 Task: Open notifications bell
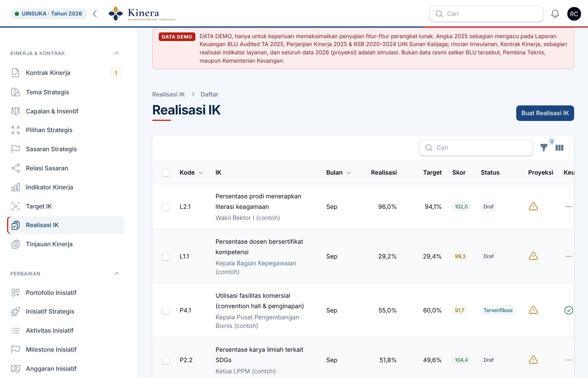(x=555, y=14)
